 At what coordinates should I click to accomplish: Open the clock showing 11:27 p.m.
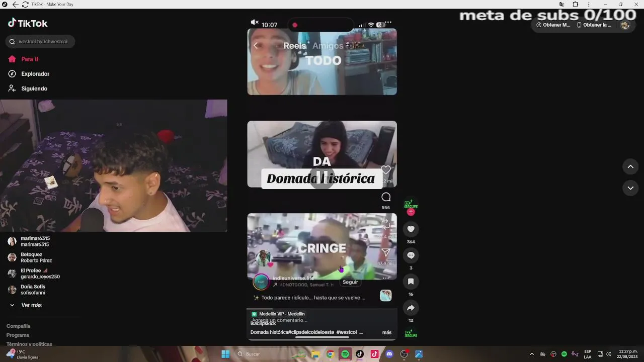(628, 354)
